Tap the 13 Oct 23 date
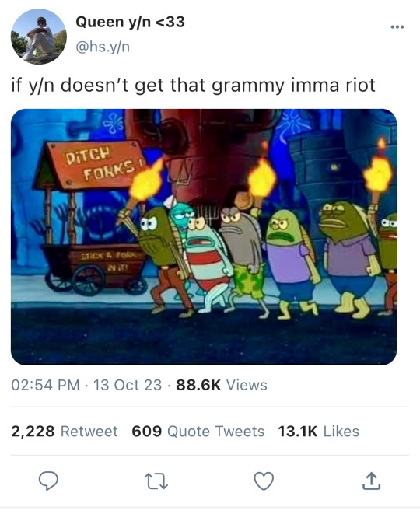 point(128,385)
